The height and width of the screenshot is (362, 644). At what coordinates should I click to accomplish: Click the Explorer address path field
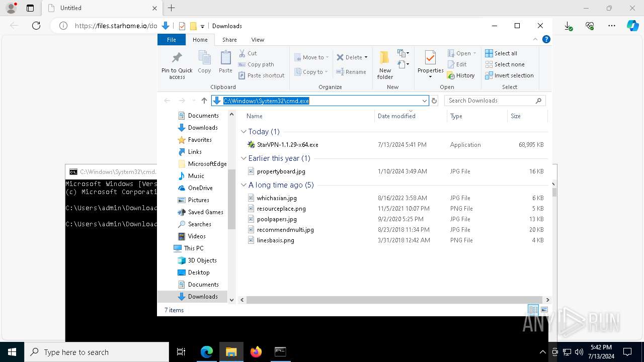(320, 101)
